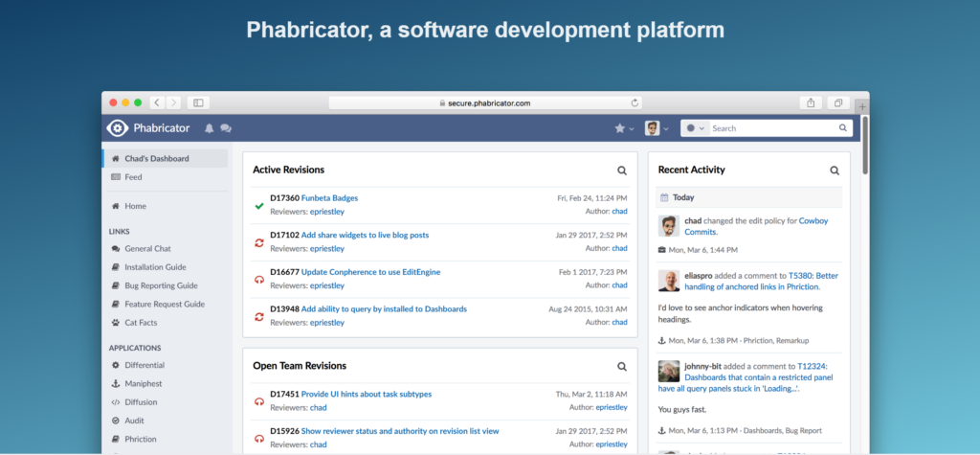Show all tabs in Safari
Screen dimensions: 980x455
pos(837,102)
